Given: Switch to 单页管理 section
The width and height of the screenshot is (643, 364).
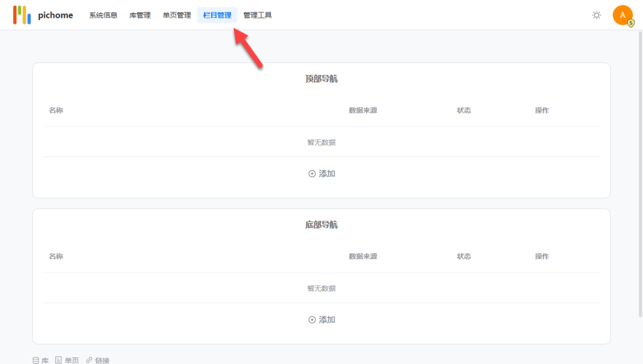Looking at the screenshot, I should point(176,15).
